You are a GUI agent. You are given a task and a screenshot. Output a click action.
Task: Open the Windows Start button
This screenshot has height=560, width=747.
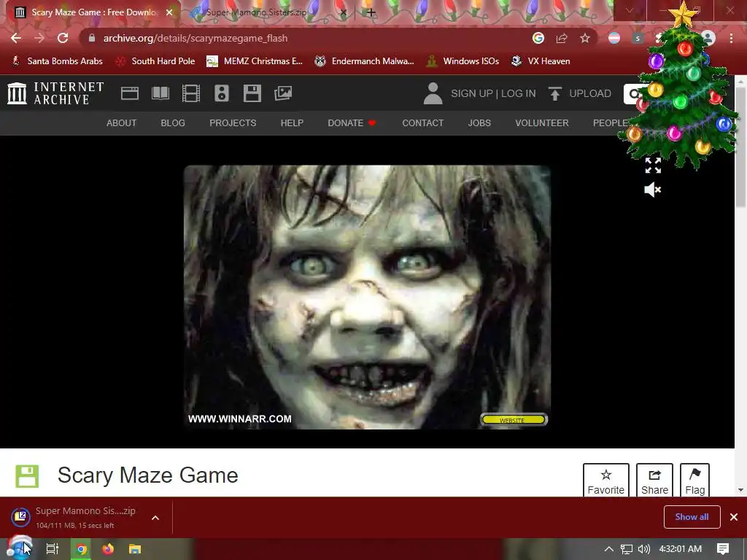coord(19,548)
